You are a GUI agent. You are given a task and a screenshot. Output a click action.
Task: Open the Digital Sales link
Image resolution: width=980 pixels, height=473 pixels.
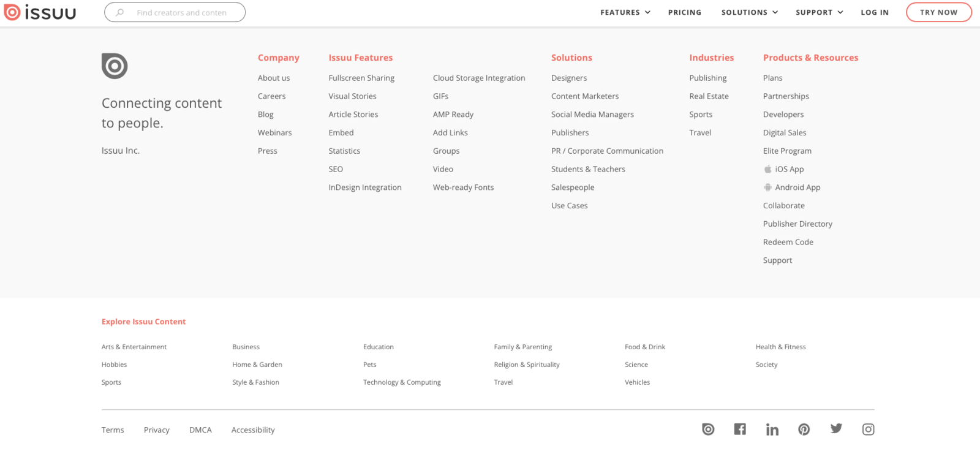coord(785,133)
